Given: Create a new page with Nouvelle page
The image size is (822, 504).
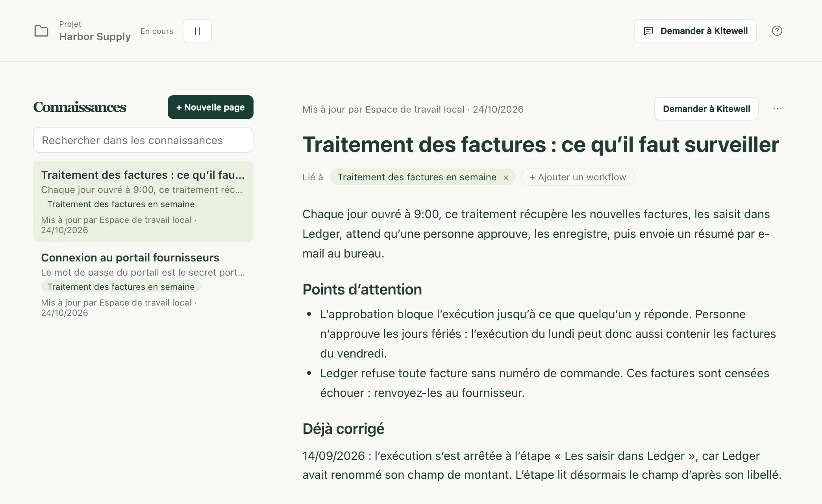Looking at the screenshot, I should point(210,107).
